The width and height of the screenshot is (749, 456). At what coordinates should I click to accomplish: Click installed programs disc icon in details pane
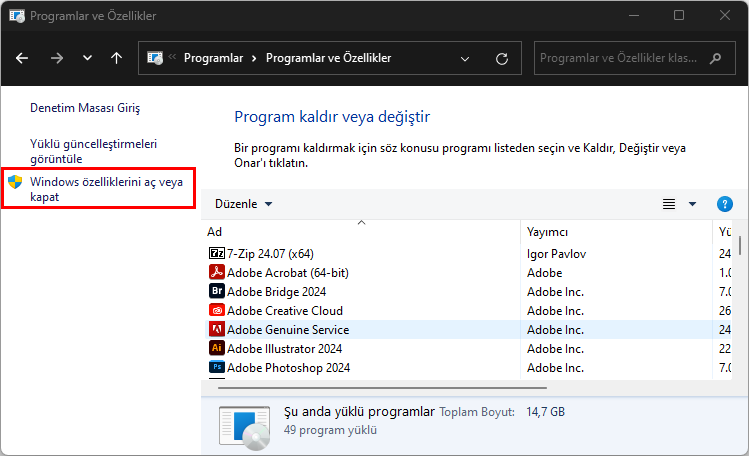coord(245,427)
